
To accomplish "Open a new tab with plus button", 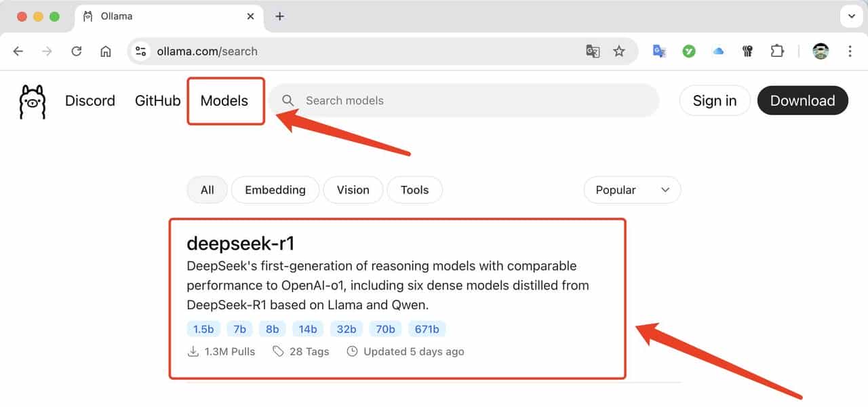I will pos(279,16).
